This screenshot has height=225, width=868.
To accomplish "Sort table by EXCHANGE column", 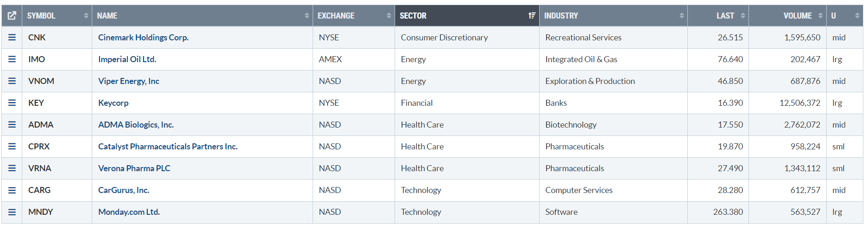I will [x=354, y=16].
